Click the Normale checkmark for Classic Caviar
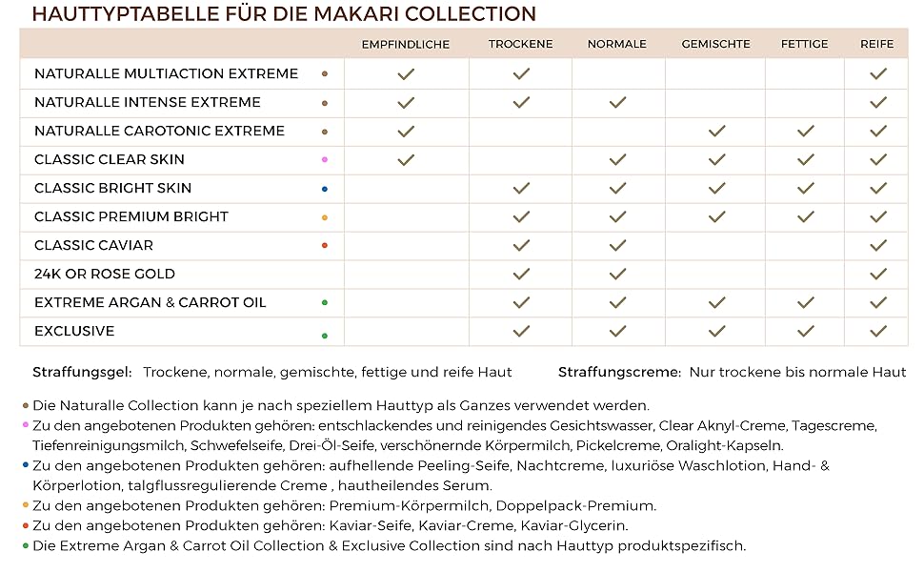 617,245
